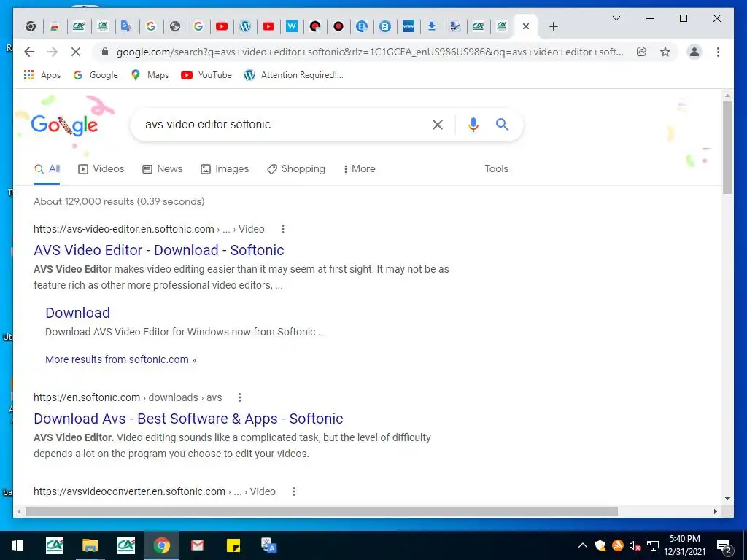
Task: Click the scroll-down arrow of the page
Action: 727,499
